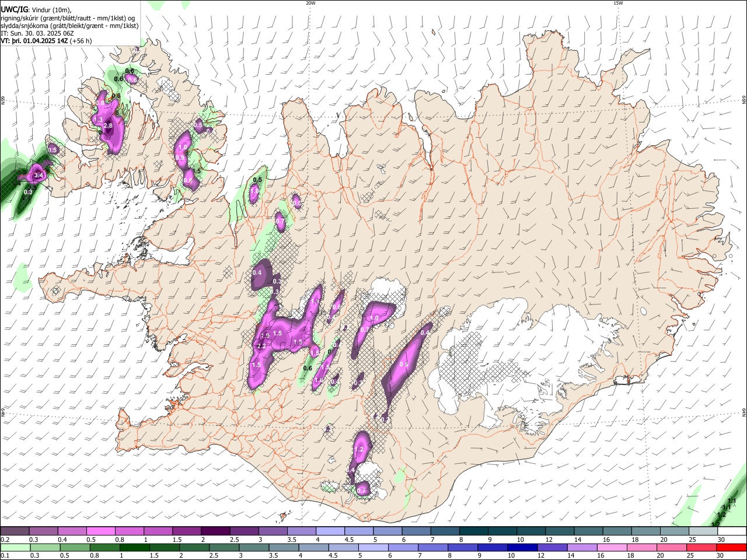Click the IT Sun. 30. 03. 2025 06Z line

point(37,33)
